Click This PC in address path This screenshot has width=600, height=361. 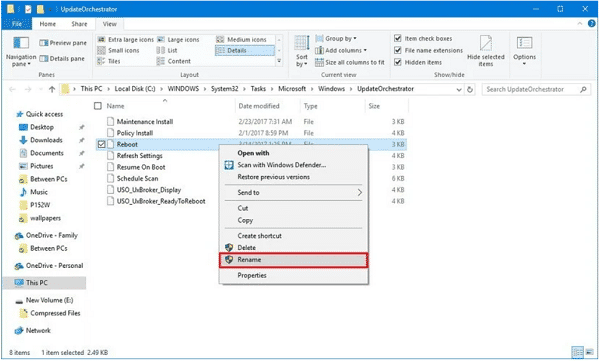pyautogui.click(x=91, y=89)
